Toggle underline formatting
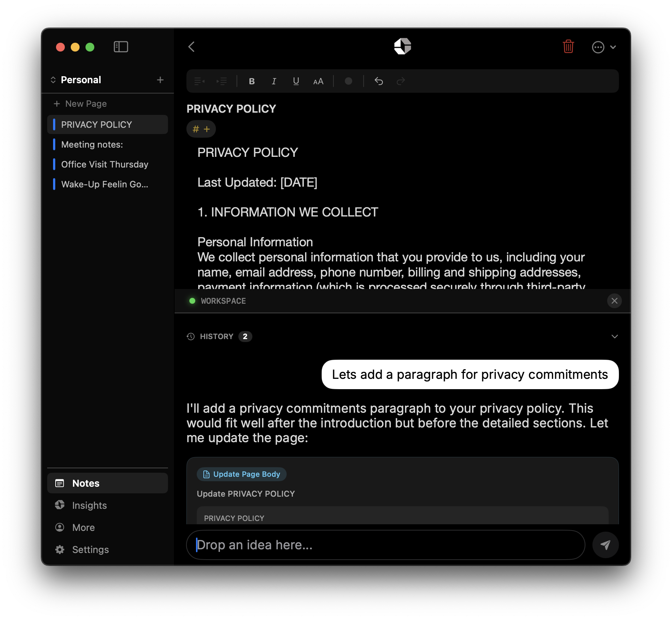The height and width of the screenshot is (620, 672). coord(296,81)
